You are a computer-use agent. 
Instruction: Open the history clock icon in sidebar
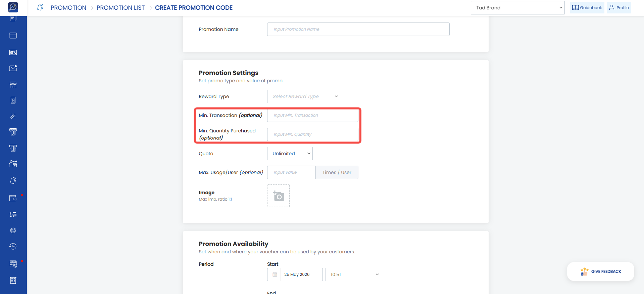coord(13,246)
